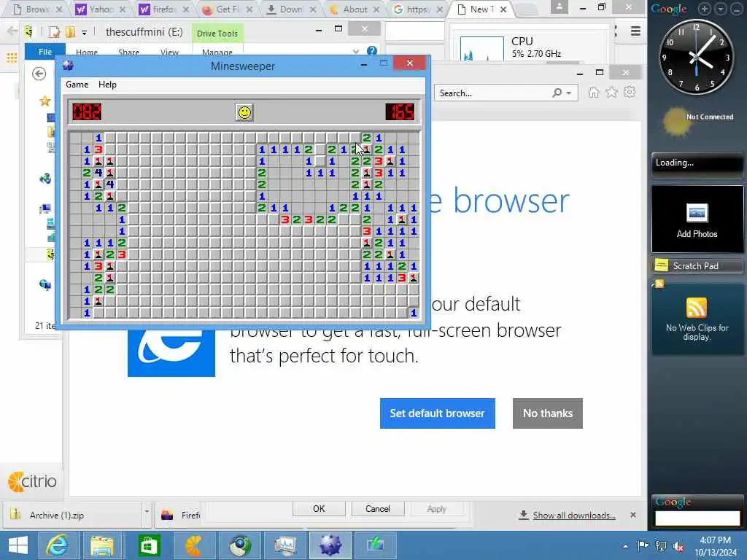Click the Add Photos gadget
This screenshot has height=560, width=747.
[697, 219]
